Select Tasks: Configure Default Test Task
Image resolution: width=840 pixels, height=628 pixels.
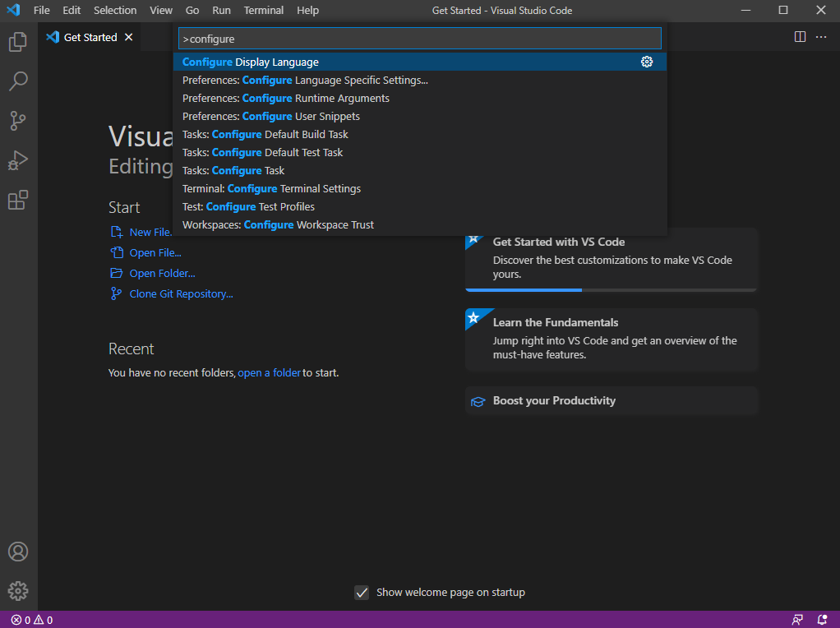tap(420, 152)
